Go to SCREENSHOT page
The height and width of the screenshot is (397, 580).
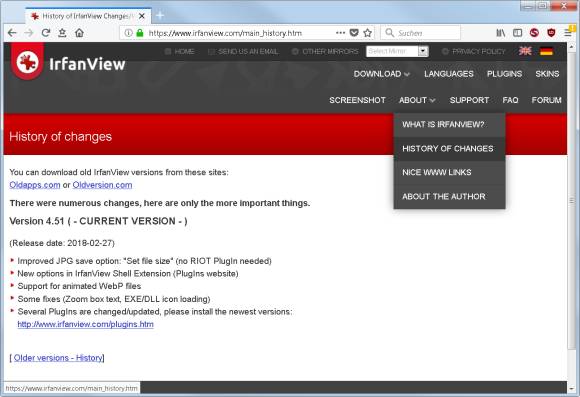point(357,100)
